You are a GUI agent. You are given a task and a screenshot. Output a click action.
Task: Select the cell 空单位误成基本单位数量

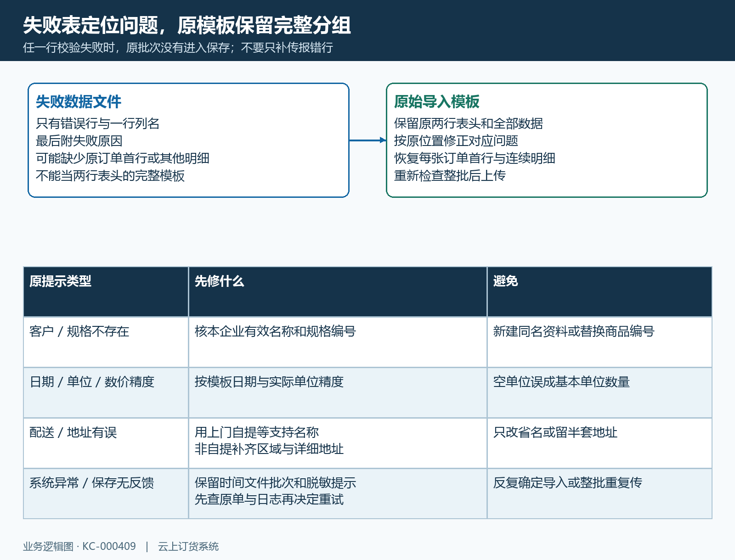click(599, 392)
